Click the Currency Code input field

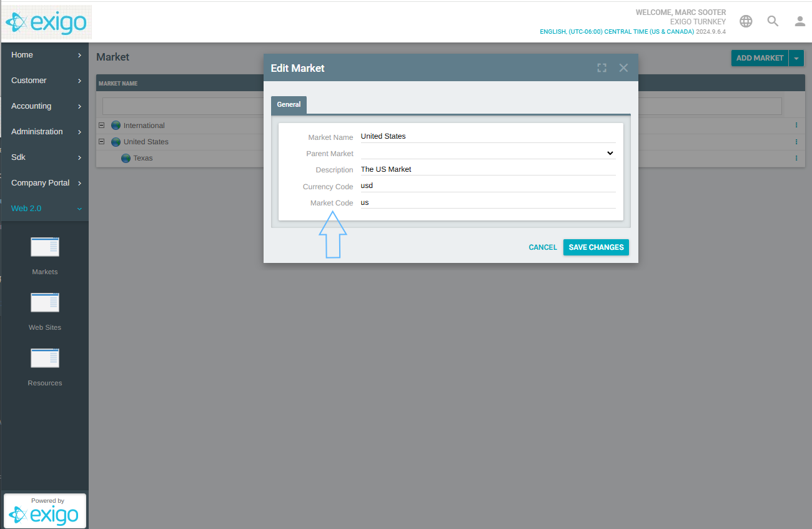[488, 185]
